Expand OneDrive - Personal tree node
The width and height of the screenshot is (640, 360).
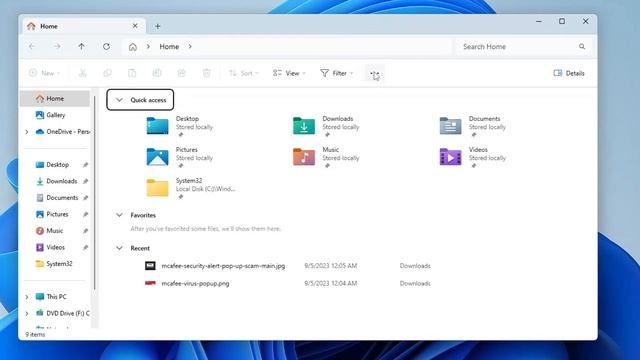click(27, 132)
